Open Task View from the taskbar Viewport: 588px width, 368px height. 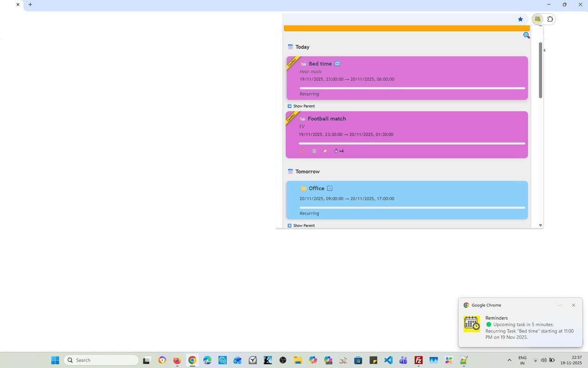pyautogui.click(x=147, y=360)
